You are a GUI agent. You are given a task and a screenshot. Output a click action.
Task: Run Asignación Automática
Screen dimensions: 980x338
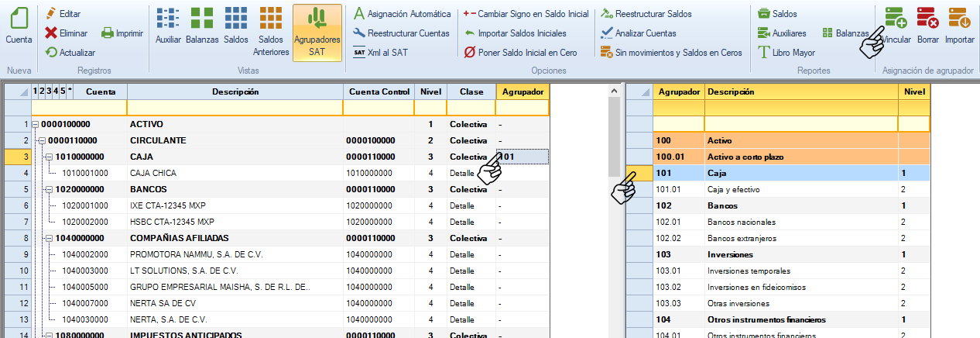pyautogui.click(x=402, y=14)
